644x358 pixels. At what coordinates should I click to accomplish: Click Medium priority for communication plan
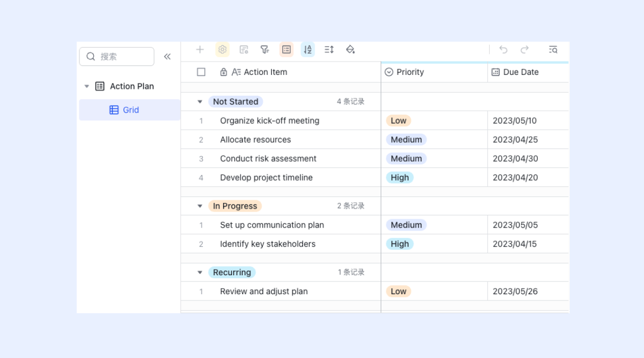[x=406, y=225]
